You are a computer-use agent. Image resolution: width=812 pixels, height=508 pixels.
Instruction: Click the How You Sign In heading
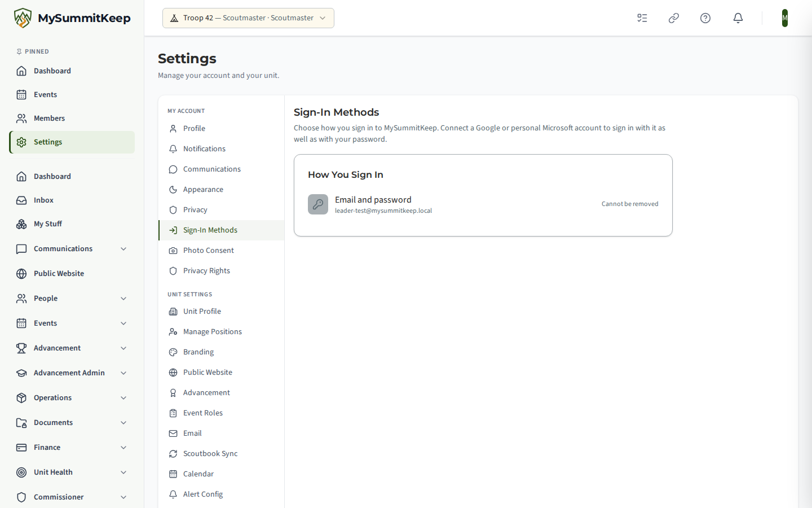346,175
